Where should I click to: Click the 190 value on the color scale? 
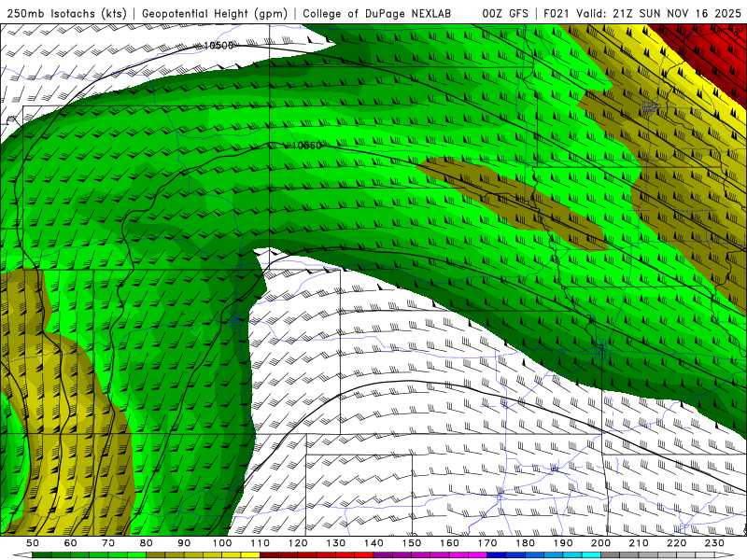point(563,543)
